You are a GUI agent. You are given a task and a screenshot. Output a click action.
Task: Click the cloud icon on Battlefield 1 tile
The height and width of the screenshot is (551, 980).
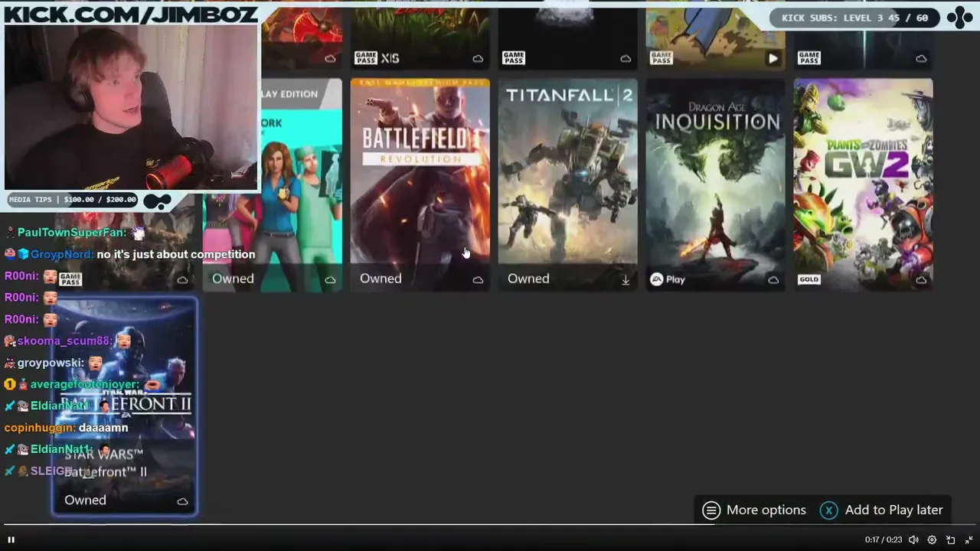[478, 280]
